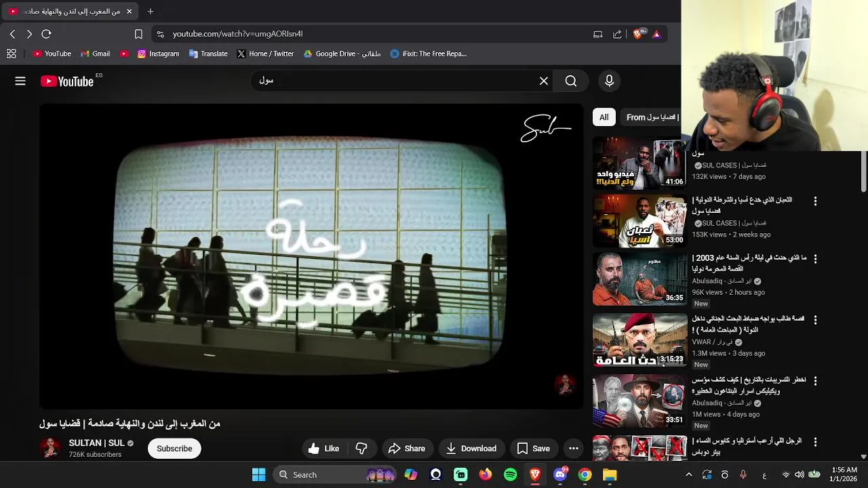Download the video
Screen dimensions: 868x488
tap(471, 449)
